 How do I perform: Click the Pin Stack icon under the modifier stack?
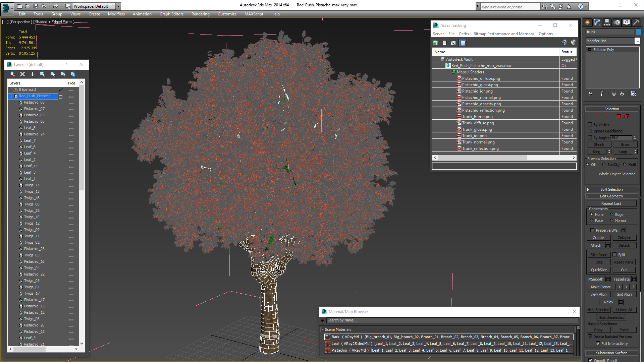[591, 94]
